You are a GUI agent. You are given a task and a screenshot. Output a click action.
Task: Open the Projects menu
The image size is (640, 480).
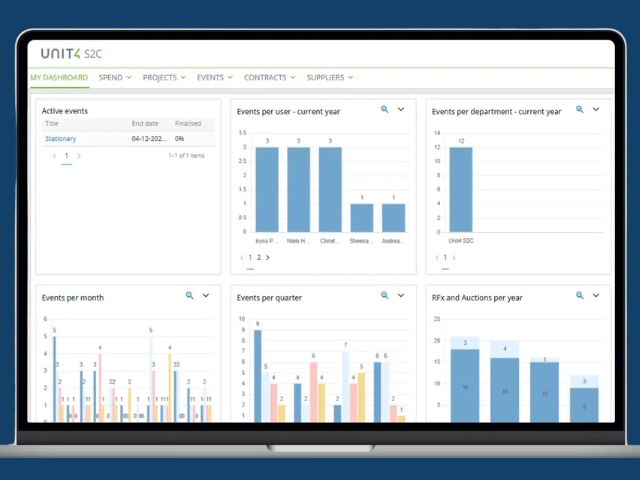164,77
